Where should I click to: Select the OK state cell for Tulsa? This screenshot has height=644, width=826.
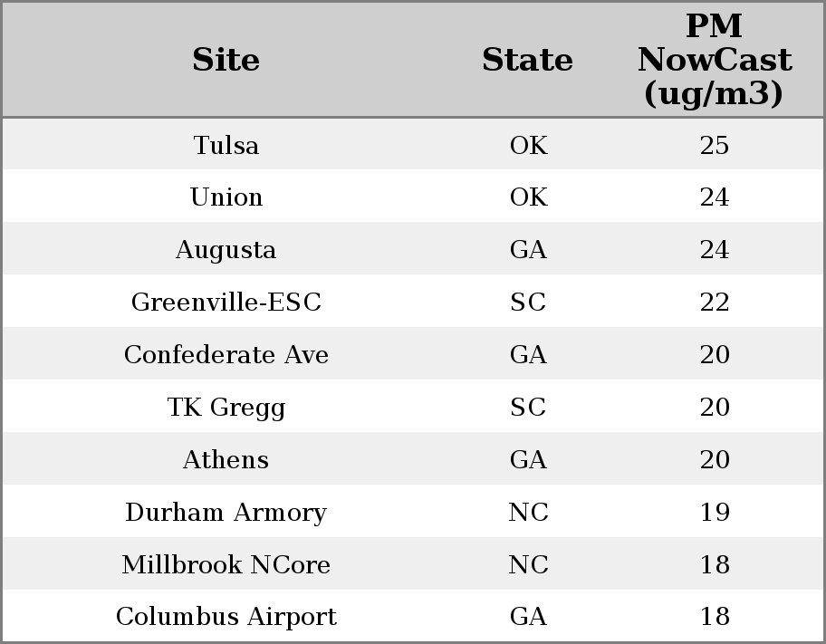pyautogui.click(x=528, y=145)
